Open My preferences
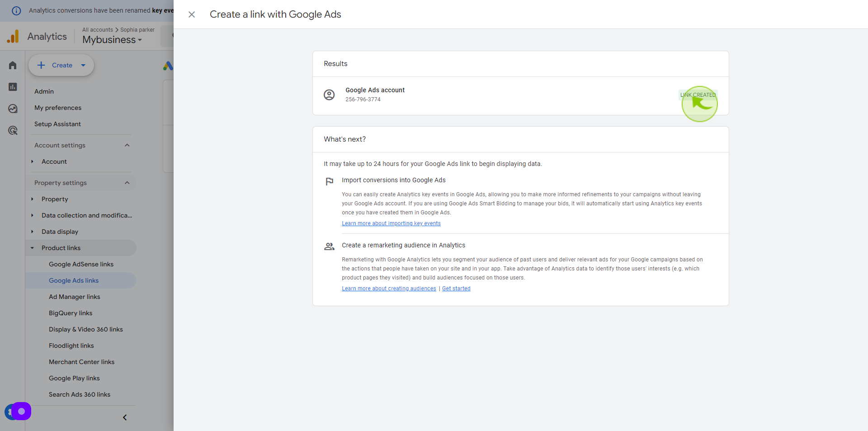 58,108
